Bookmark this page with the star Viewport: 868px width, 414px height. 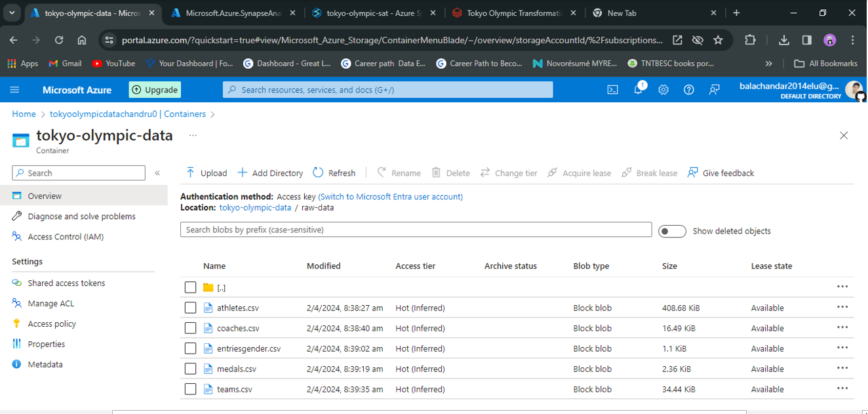[x=718, y=40]
